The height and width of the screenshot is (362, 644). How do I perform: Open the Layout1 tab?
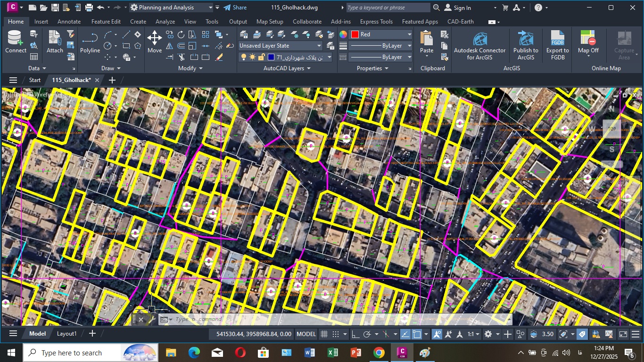click(67, 334)
